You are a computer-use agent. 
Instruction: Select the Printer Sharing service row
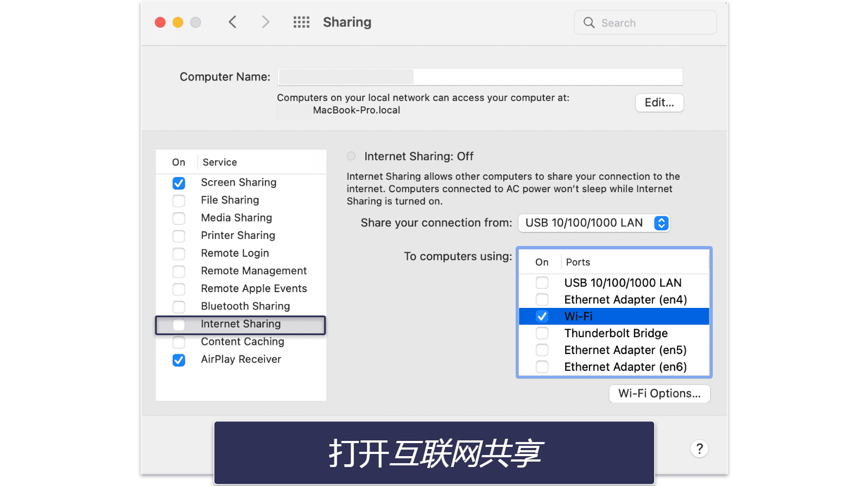tap(241, 236)
